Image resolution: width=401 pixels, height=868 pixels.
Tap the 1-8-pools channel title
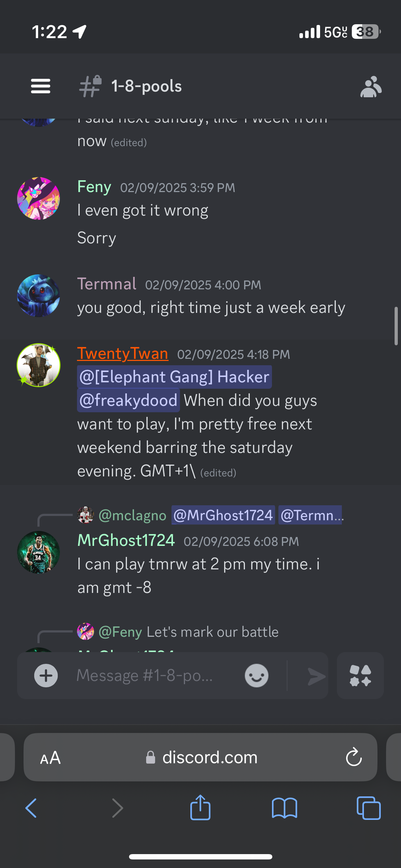(x=146, y=86)
